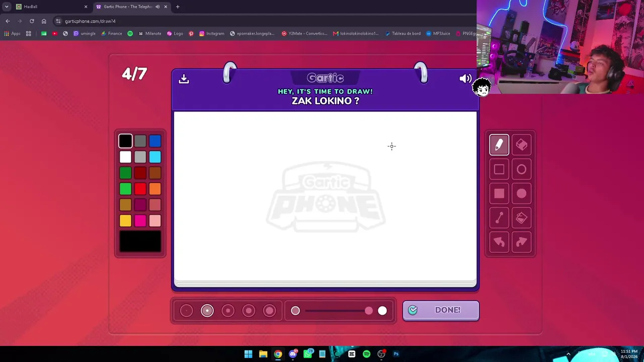Close the HaxBall tab
The height and width of the screenshot is (362, 644).
click(86, 7)
